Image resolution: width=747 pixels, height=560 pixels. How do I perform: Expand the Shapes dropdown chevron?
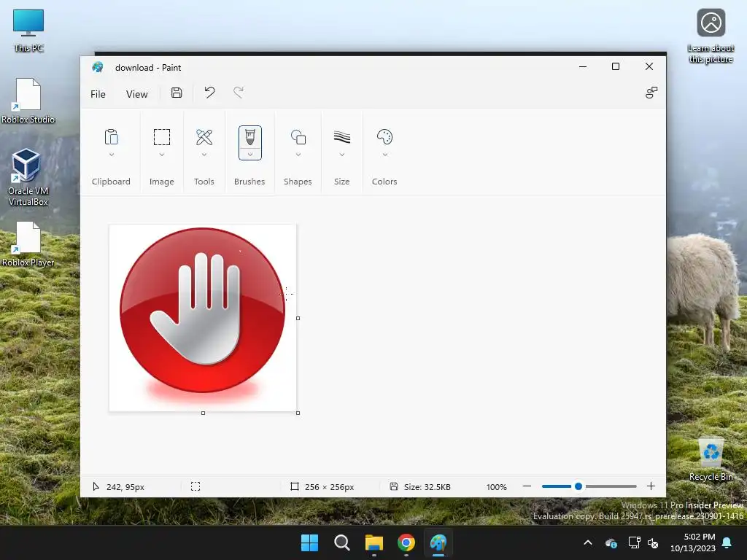[298, 155]
